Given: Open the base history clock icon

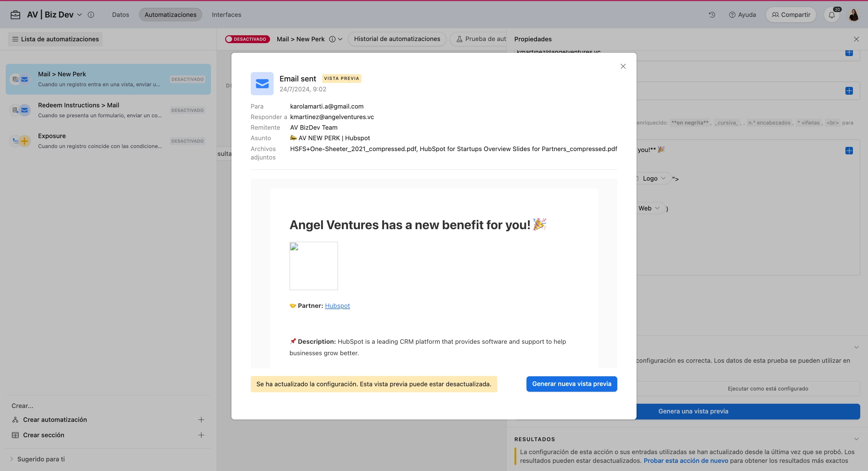Looking at the screenshot, I should pos(712,15).
